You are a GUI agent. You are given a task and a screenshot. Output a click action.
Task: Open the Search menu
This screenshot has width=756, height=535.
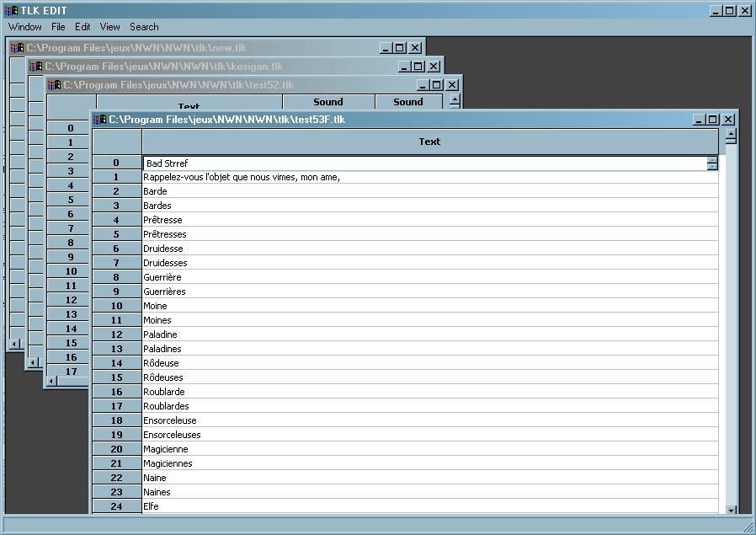[x=144, y=27]
